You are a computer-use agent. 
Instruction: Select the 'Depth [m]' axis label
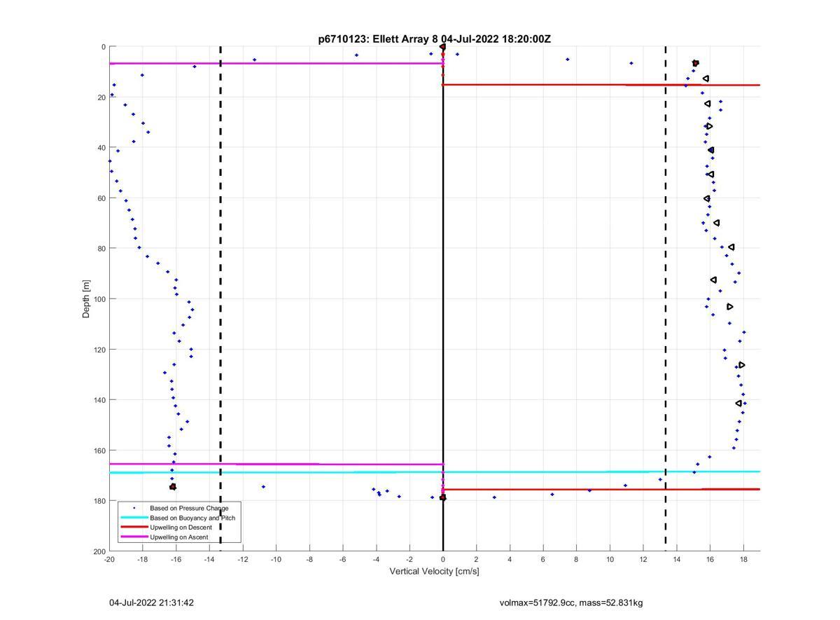[x=87, y=299]
